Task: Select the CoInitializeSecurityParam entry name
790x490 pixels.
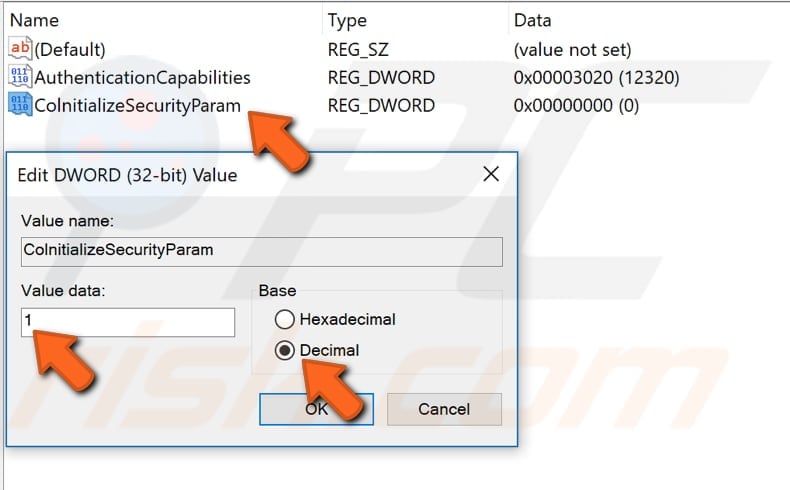Action: tap(138, 105)
